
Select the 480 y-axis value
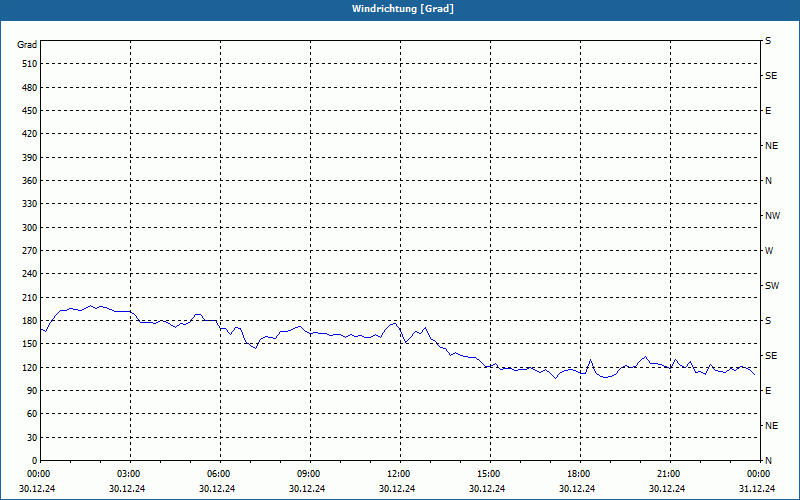pyautogui.click(x=30, y=87)
